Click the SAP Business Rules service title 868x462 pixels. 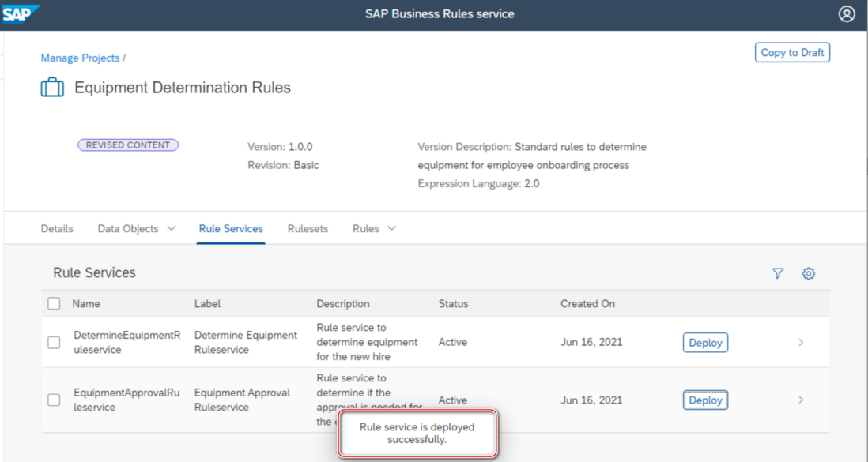click(440, 14)
